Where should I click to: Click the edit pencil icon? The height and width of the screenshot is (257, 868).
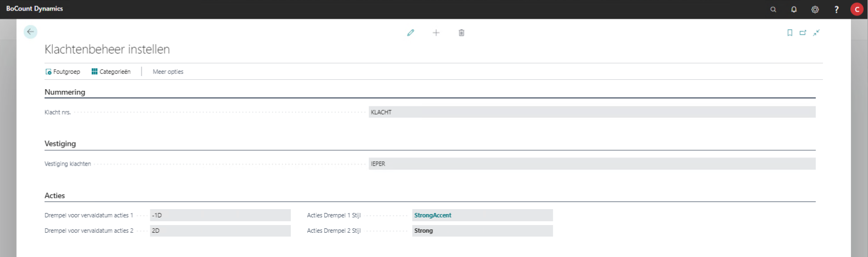tap(410, 33)
